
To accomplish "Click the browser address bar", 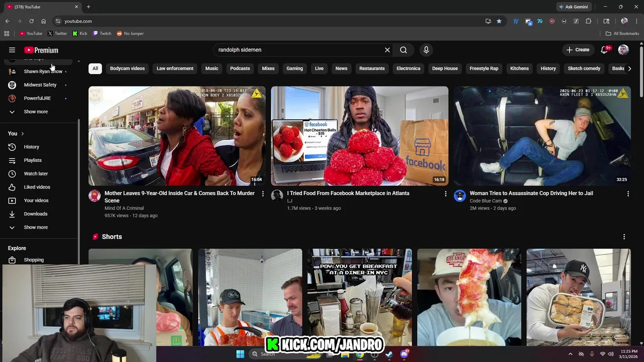I will [x=272, y=21].
